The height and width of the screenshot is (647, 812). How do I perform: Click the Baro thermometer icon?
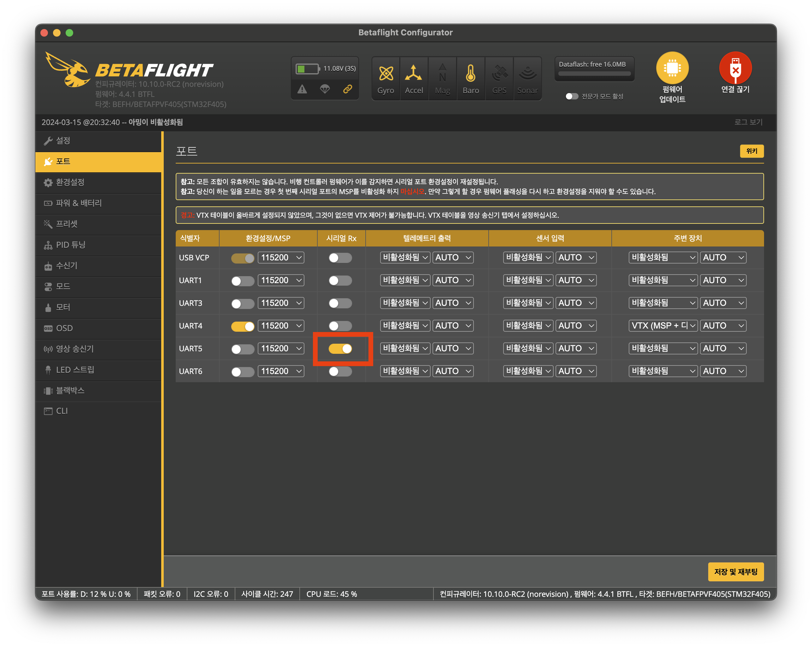(470, 74)
